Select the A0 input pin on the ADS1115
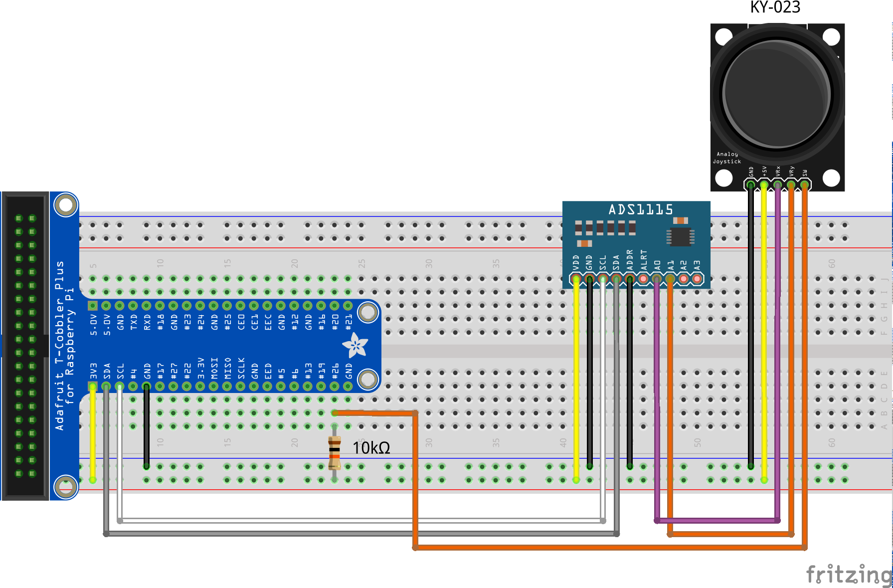893x588 pixels. [657, 279]
